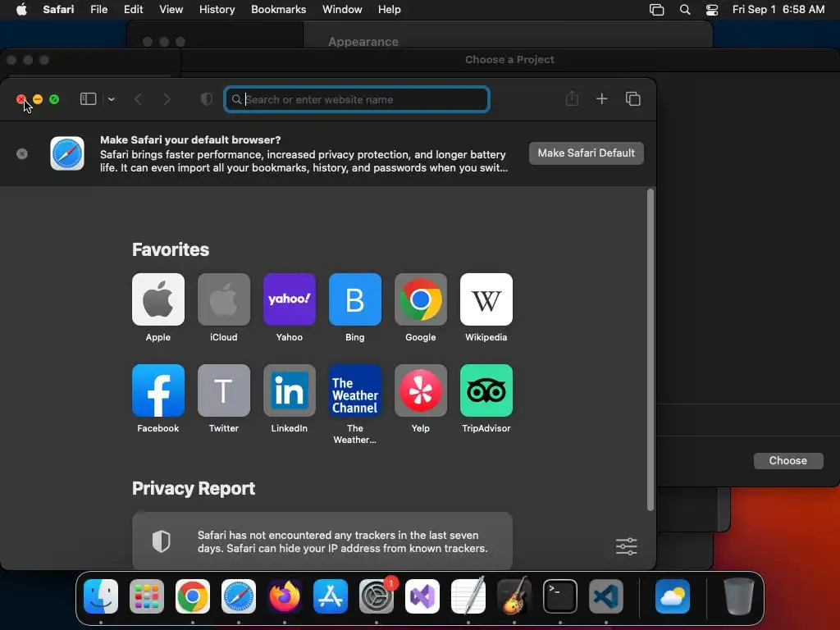Viewport: 840px width, 630px height.
Task: Click Spotlight search icon in menu bar
Action: [x=685, y=10]
